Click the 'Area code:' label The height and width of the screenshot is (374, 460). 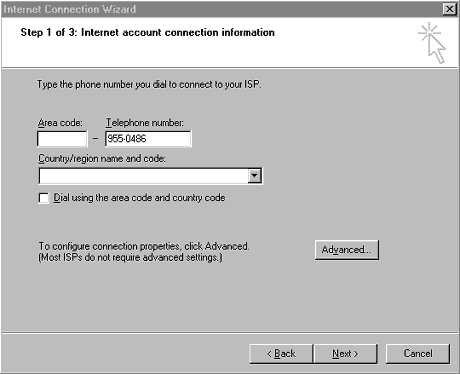point(60,123)
